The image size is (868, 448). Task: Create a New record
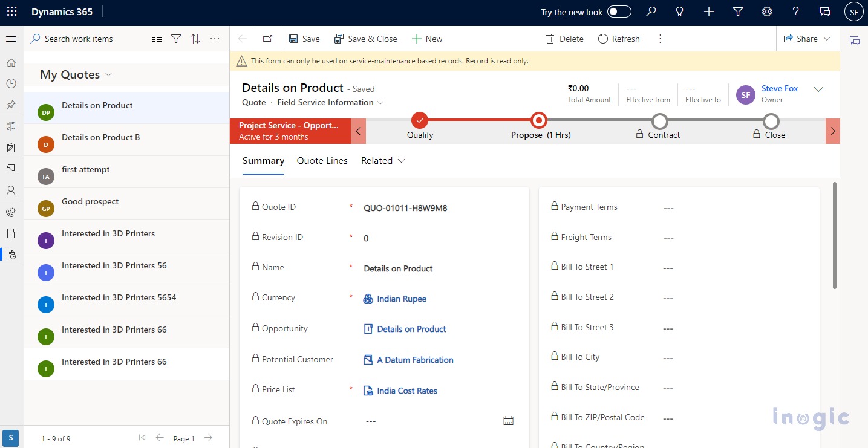pyautogui.click(x=427, y=39)
